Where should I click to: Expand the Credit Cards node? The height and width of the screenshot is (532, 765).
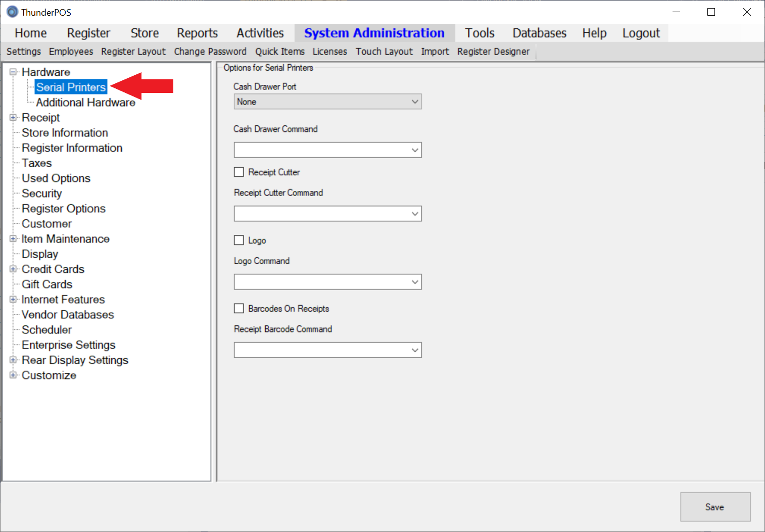click(x=13, y=269)
